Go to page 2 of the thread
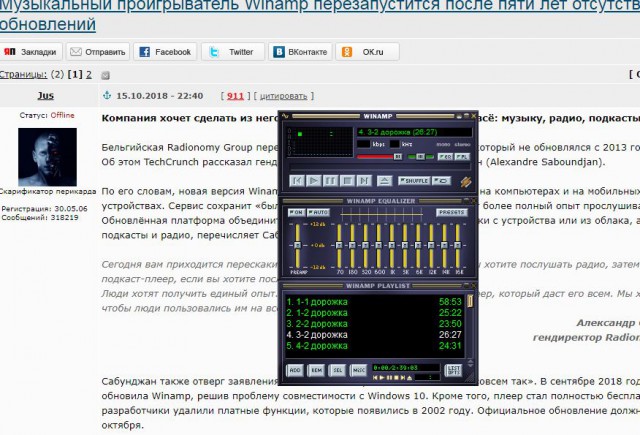 point(89,74)
